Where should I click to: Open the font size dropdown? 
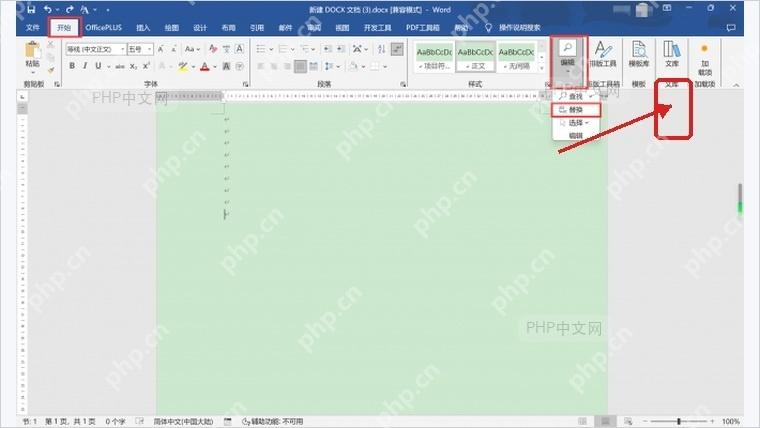tap(150, 49)
